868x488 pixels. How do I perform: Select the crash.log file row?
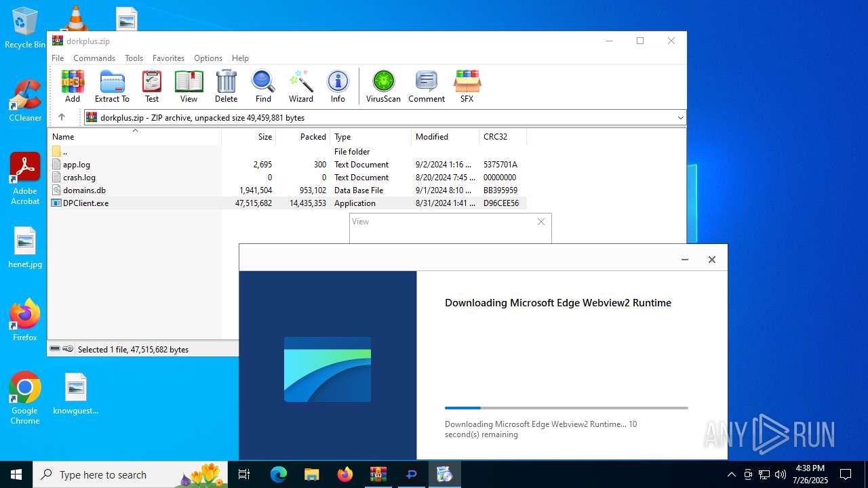click(288, 178)
